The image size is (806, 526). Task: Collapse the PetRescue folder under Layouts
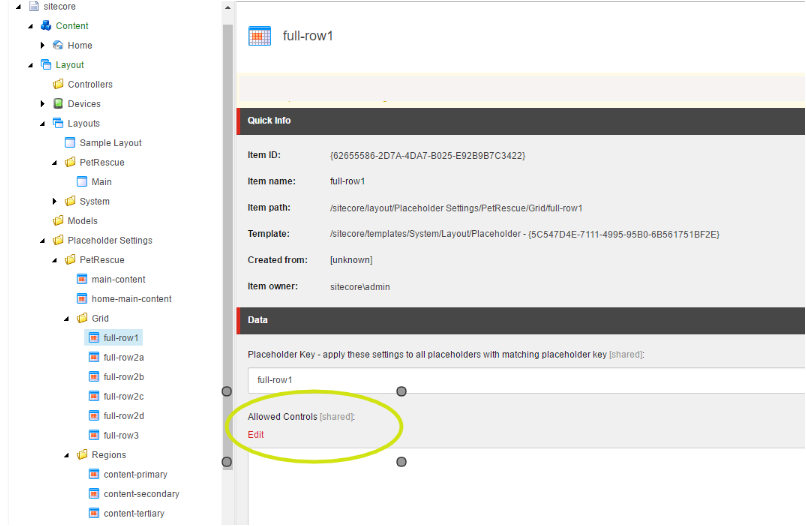pos(54,162)
